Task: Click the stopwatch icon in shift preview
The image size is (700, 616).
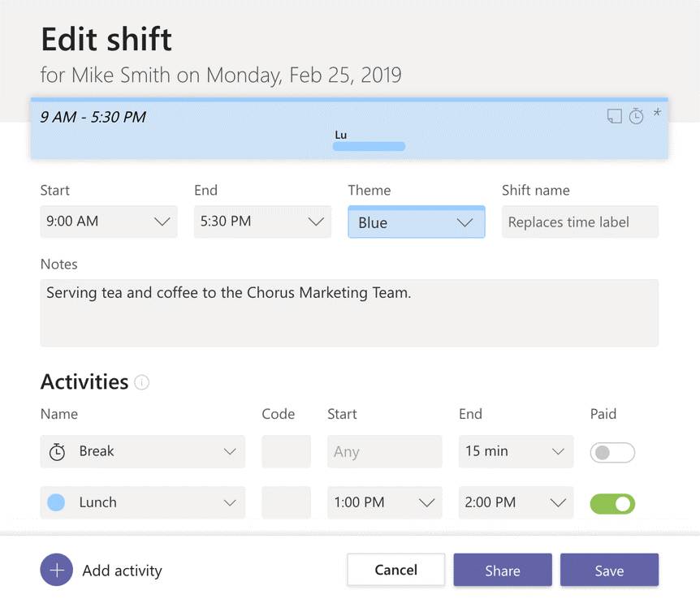Action: [x=637, y=117]
